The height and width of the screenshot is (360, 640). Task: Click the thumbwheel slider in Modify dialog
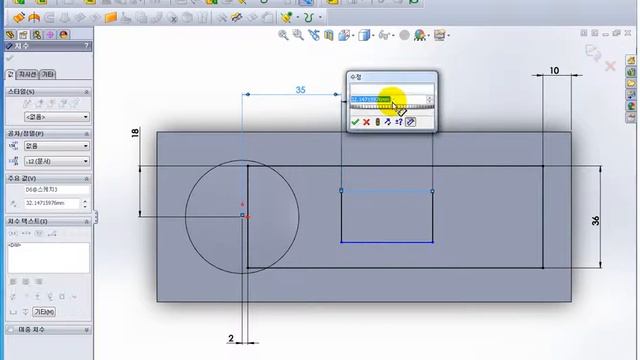point(392,107)
